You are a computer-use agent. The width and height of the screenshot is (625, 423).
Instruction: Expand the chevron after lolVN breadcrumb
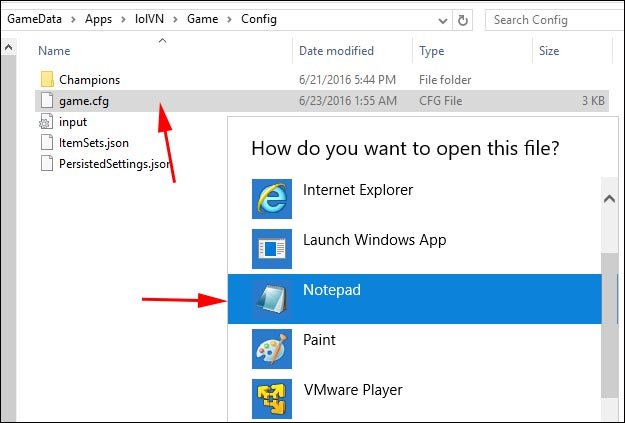click(x=175, y=20)
